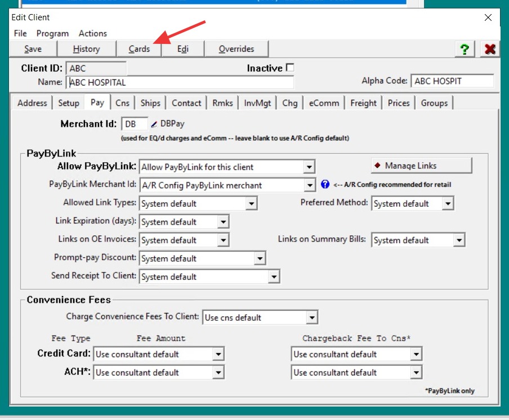Toggle the Inactive checkbox
The height and width of the screenshot is (420, 509).
290,68
